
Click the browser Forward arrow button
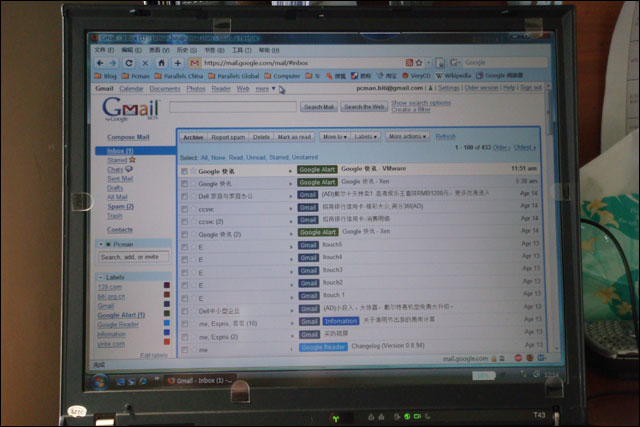tap(113, 63)
